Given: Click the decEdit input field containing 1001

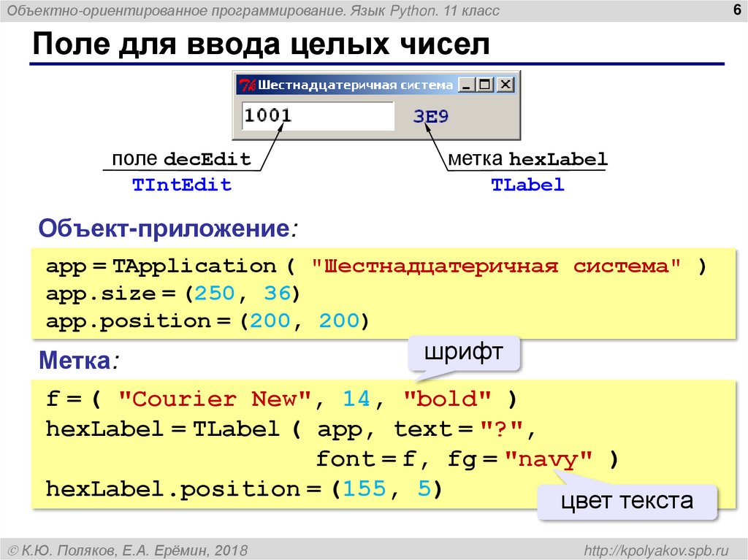Looking at the screenshot, I should pyautogui.click(x=318, y=116).
